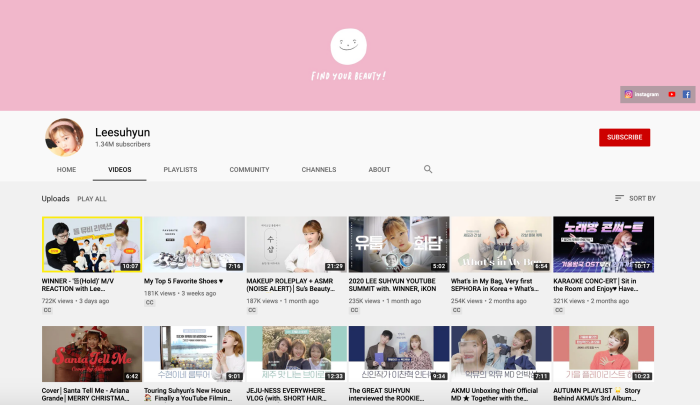Image resolution: width=700 pixels, height=405 pixels.
Task: Click title '2020 LEE SUHYUN YOUTUBE SUMMIT'
Action: click(392, 285)
